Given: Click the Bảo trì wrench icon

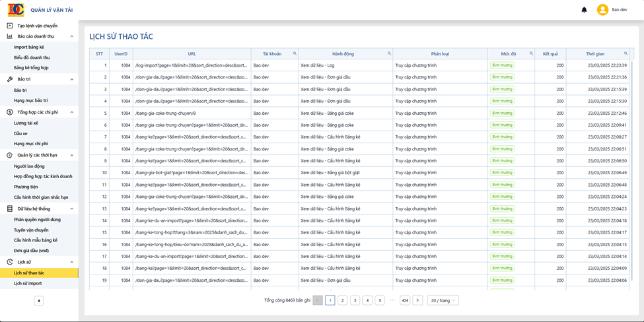Looking at the screenshot, I should tap(10, 79).
